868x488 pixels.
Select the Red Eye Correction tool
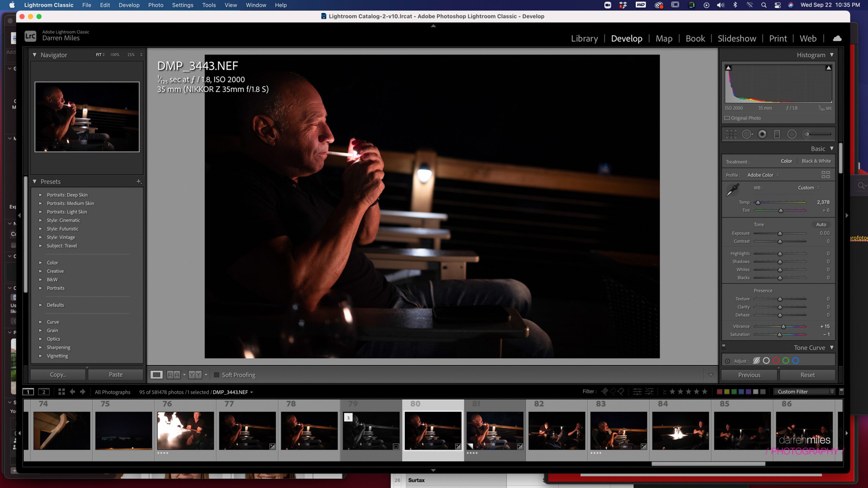[x=762, y=134]
